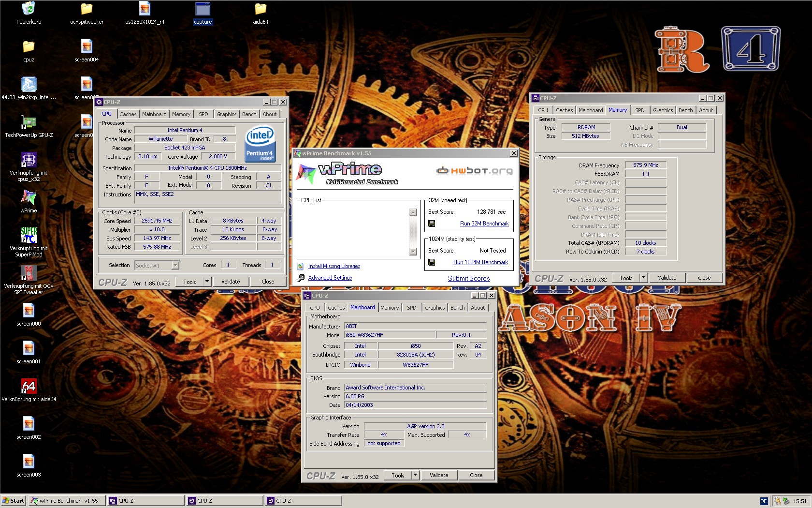
Task: Click the Willamette code name field
Action: [160, 139]
